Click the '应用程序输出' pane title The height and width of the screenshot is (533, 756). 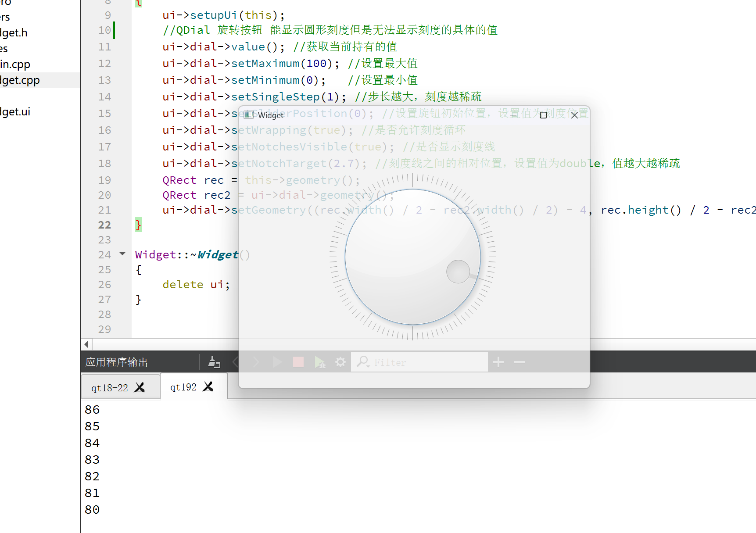pos(117,362)
